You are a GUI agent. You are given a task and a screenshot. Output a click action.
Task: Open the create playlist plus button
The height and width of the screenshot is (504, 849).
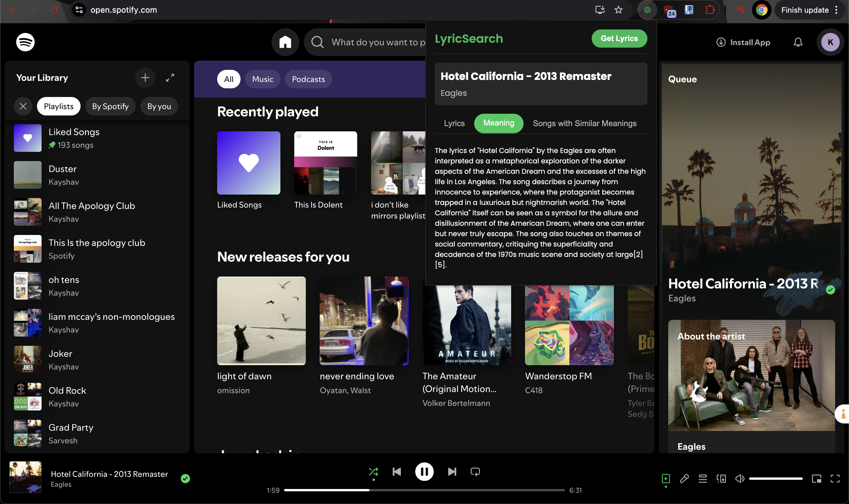(145, 78)
